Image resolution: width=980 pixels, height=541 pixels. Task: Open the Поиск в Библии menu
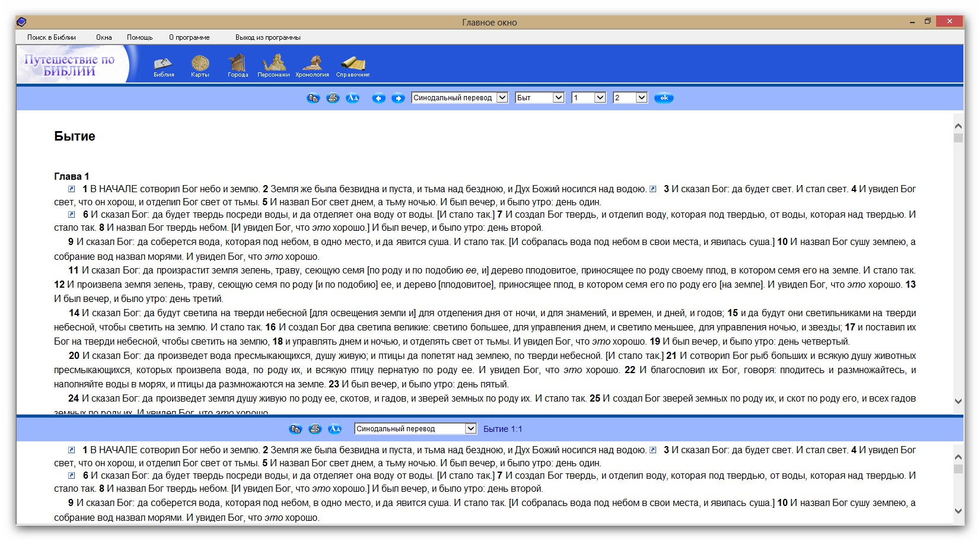coord(52,37)
